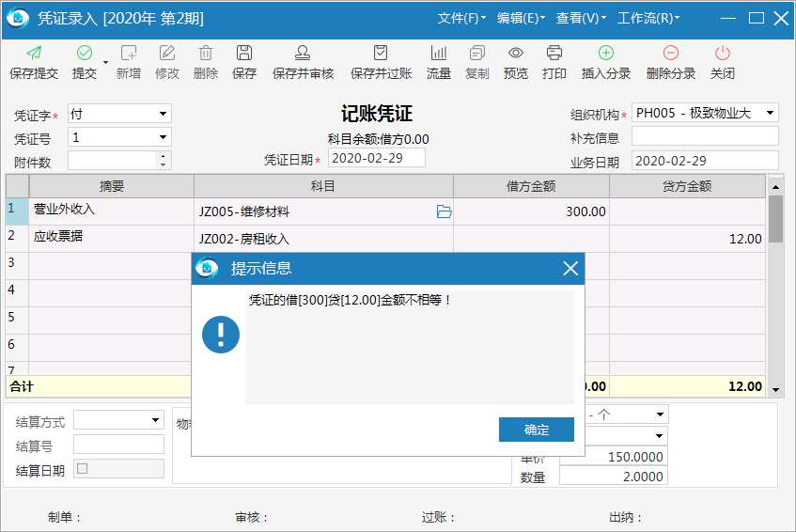Open the 工作流(R) menu

pyautogui.click(x=648, y=18)
